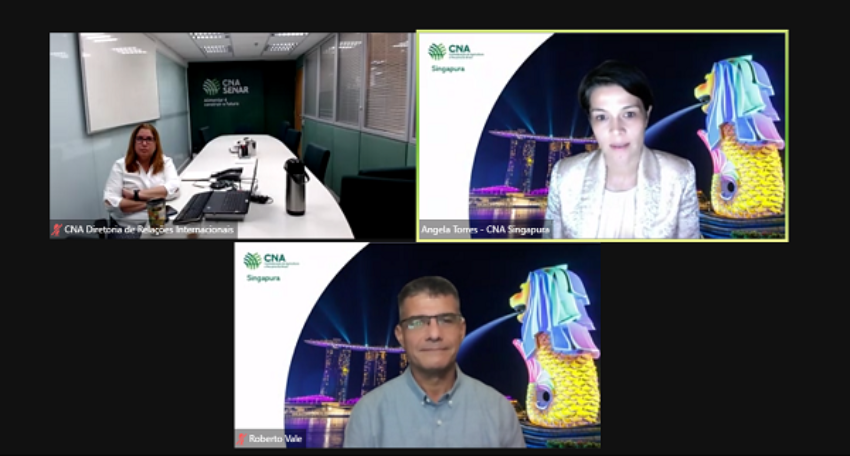
Task: Click the whiteboard in the conference room video
Action: (119, 82)
